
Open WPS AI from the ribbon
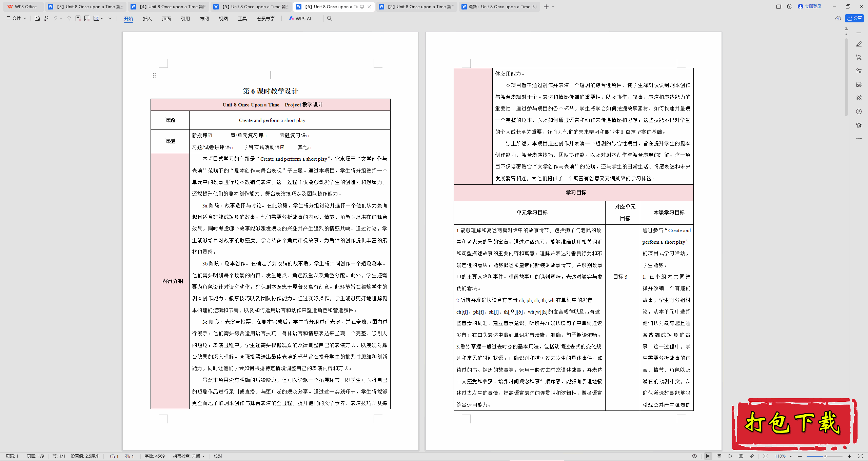(300, 19)
